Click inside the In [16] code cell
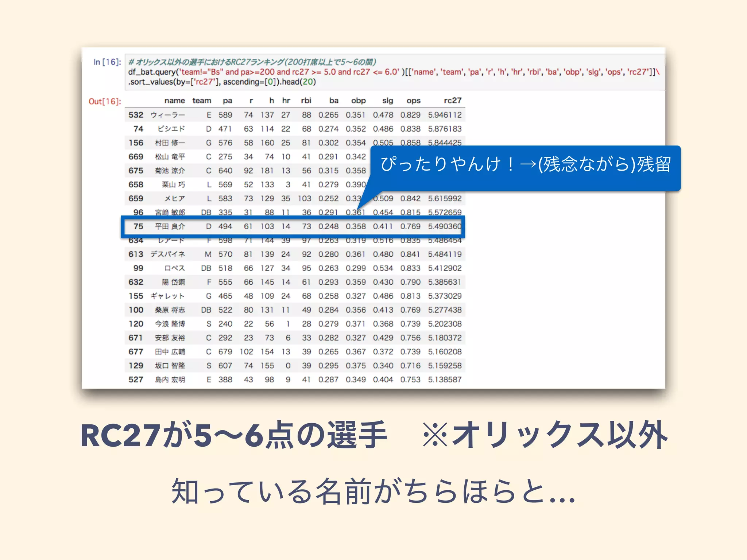 coord(395,72)
